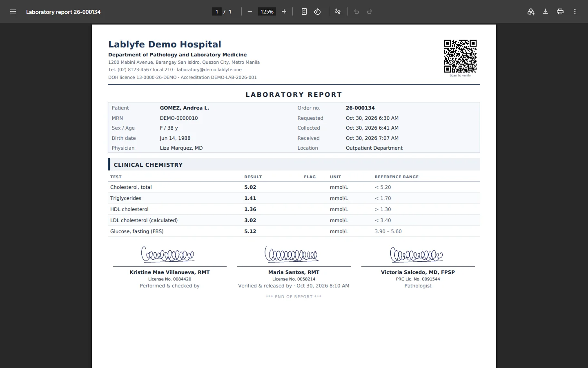
Task: Click the undo arrow
Action: (356, 11)
